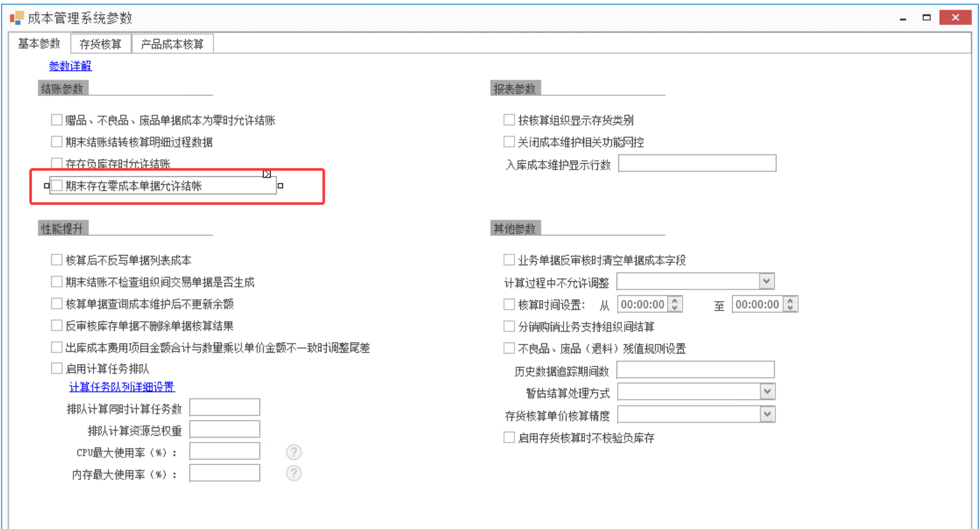Click the 入库成本维护显示行数 input field
This screenshot has height=529, width=980.
(697, 164)
